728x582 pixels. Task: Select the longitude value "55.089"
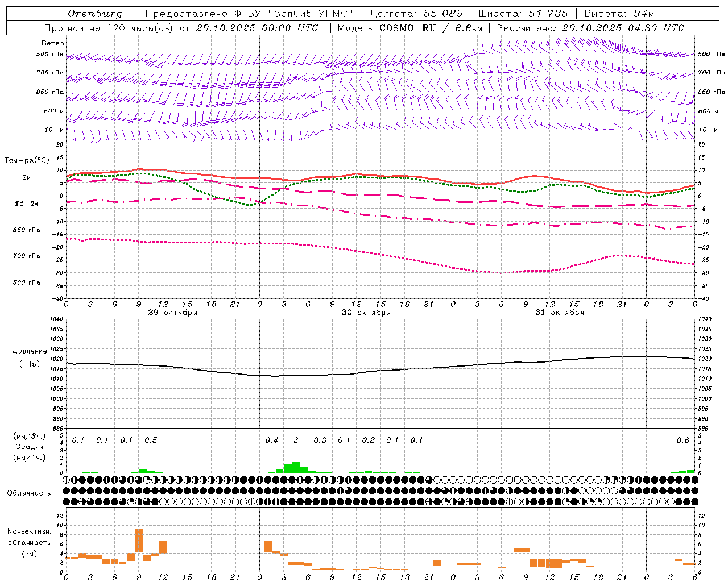[x=442, y=14]
